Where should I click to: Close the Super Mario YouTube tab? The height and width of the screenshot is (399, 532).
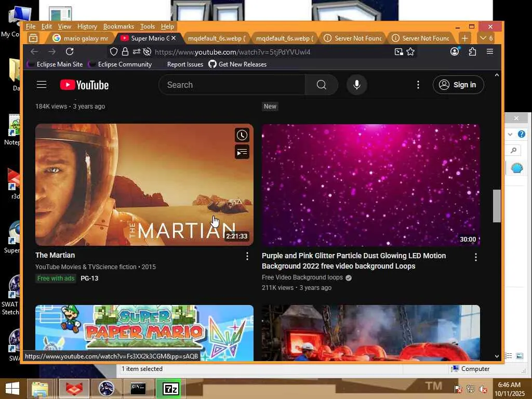point(174,38)
